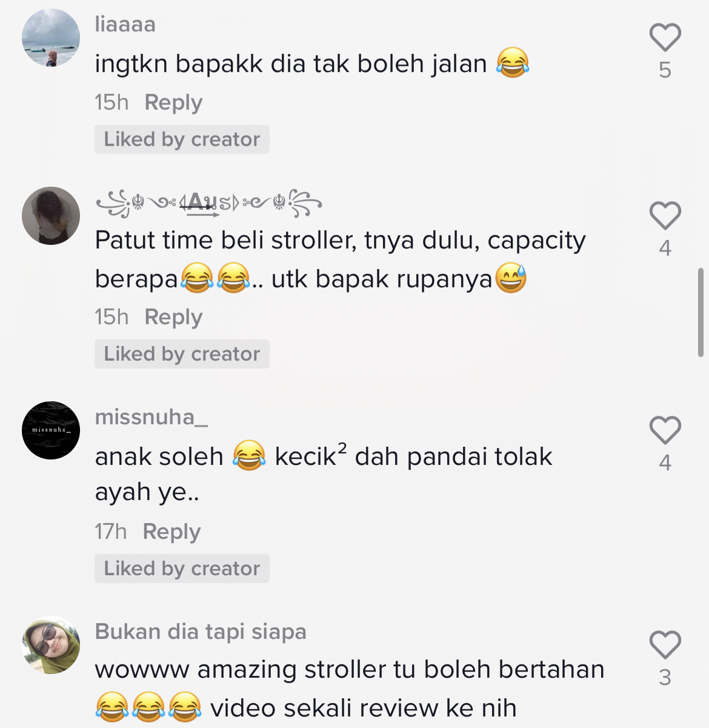The height and width of the screenshot is (728, 709).
Task: Tap 'Liked by creator' badge under liaaaa
Action: click(182, 139)
